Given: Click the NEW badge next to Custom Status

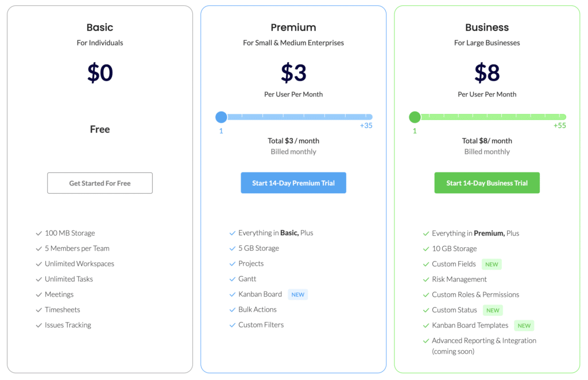Looking at the screenshot, I should tap(493, 310).
